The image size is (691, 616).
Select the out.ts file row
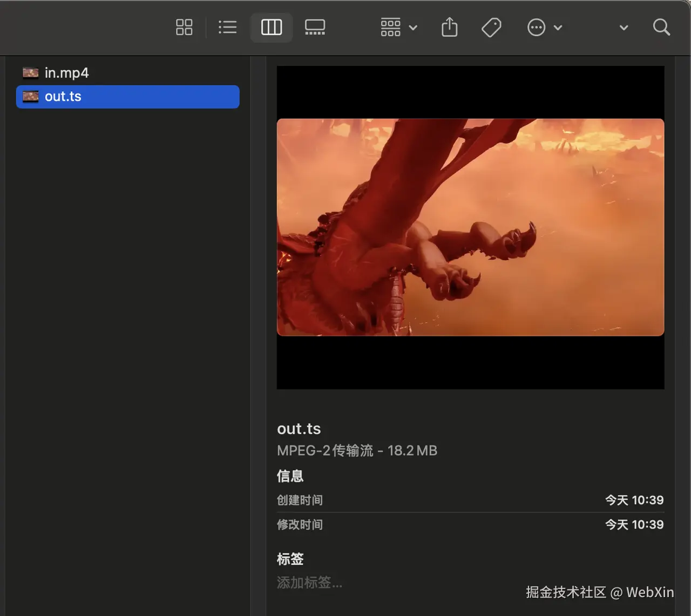click(128, 97)
